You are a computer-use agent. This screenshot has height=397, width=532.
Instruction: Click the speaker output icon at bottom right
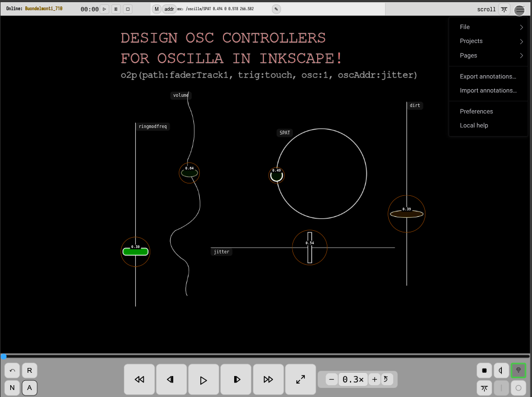tap(501, 370)
